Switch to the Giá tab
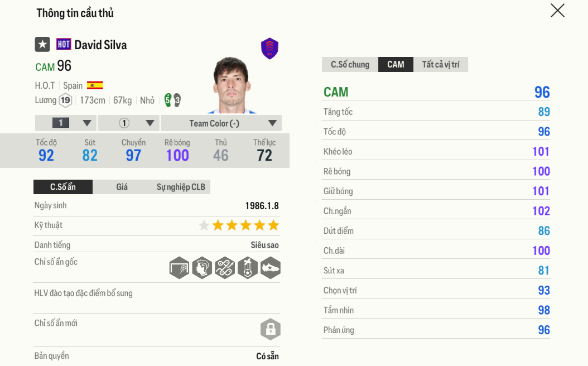 122,187
